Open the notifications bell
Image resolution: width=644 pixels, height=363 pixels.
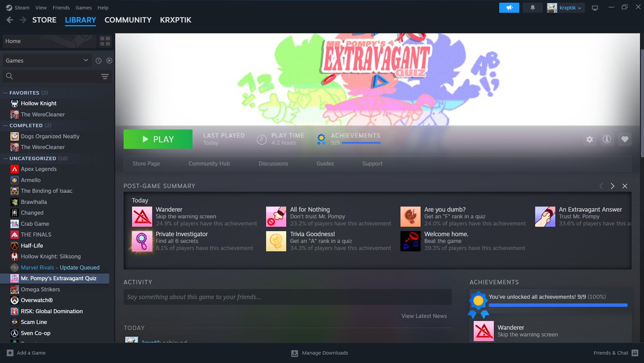[x=532, y=8]
